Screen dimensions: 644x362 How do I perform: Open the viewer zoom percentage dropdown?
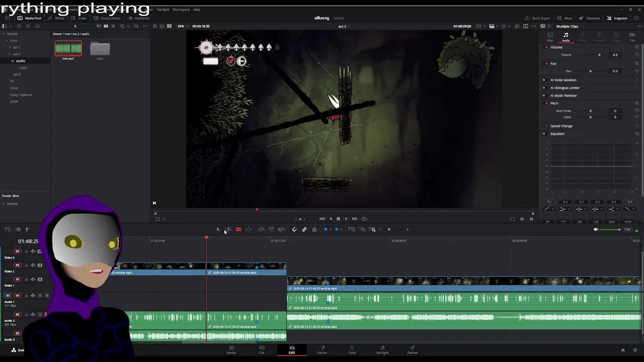pos(183,26)
